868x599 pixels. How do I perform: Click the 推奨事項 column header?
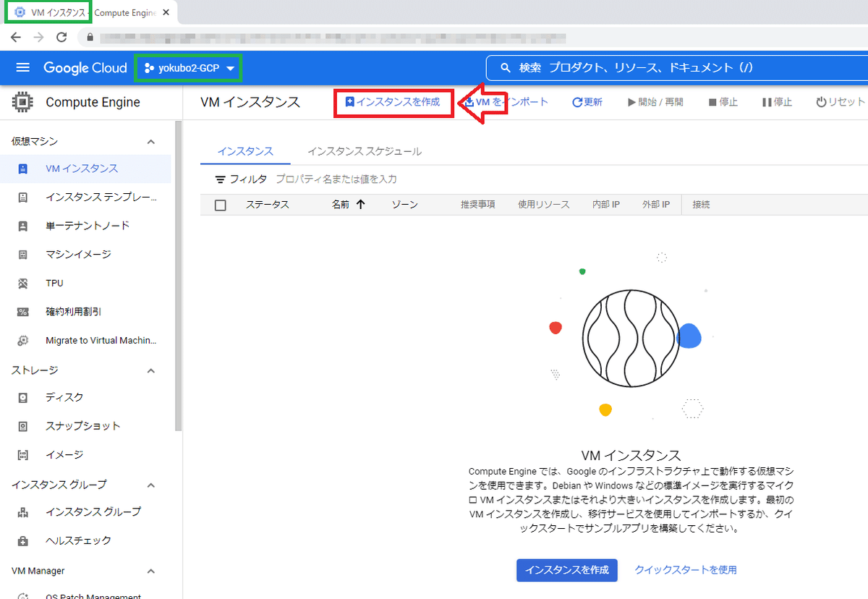coord(477,205)
